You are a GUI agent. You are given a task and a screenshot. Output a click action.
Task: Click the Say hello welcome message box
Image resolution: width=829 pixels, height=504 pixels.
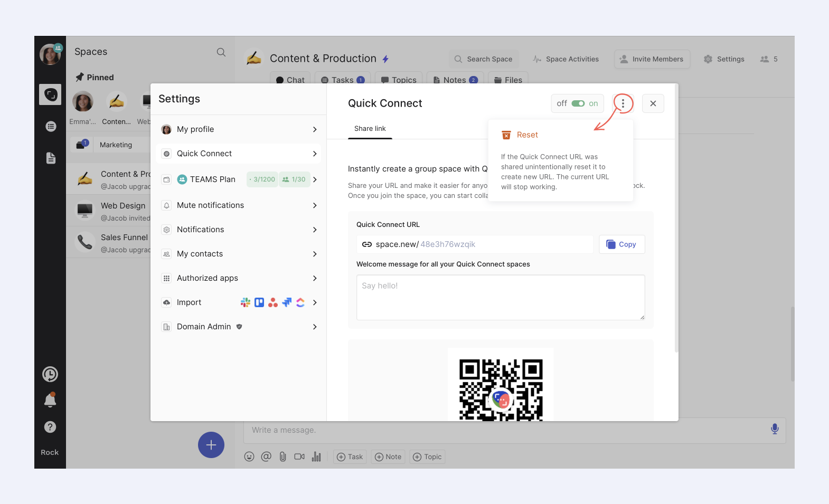[501, 297]
